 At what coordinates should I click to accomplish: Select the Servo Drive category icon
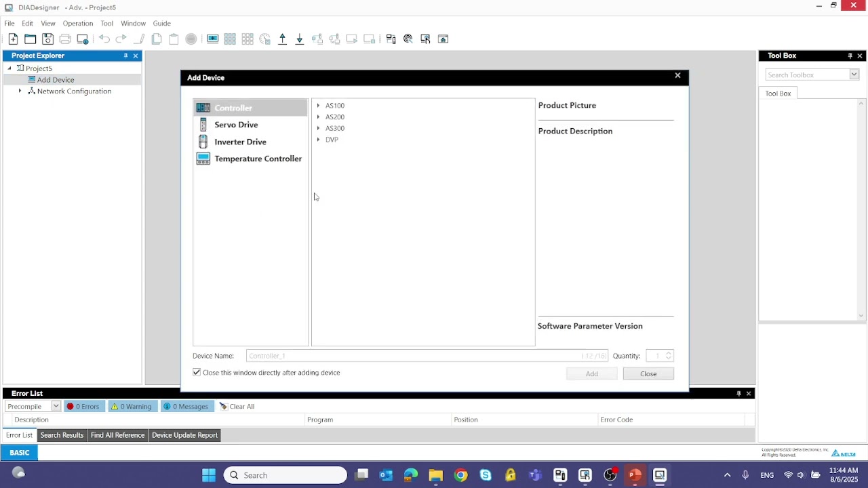[x=203, y=125]
